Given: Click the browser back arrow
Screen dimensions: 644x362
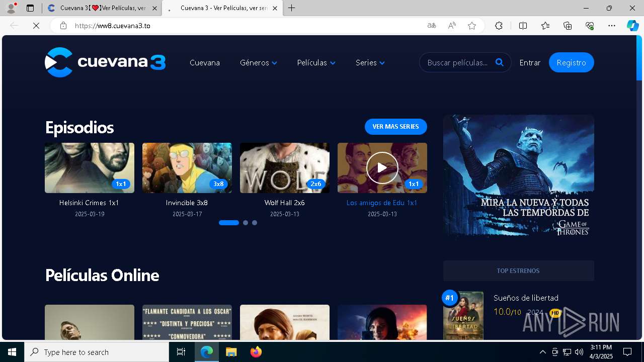Looking at the screenshot, I should point(14,26).
